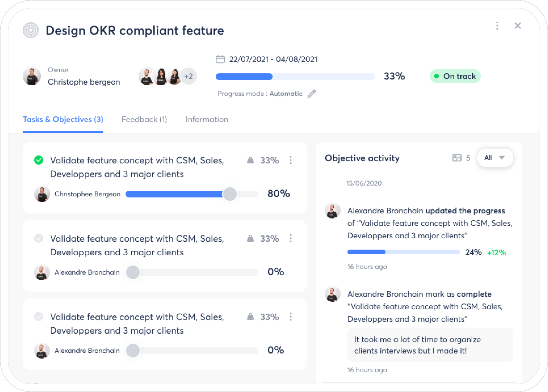Click the 80% progress slider handle

230,194
